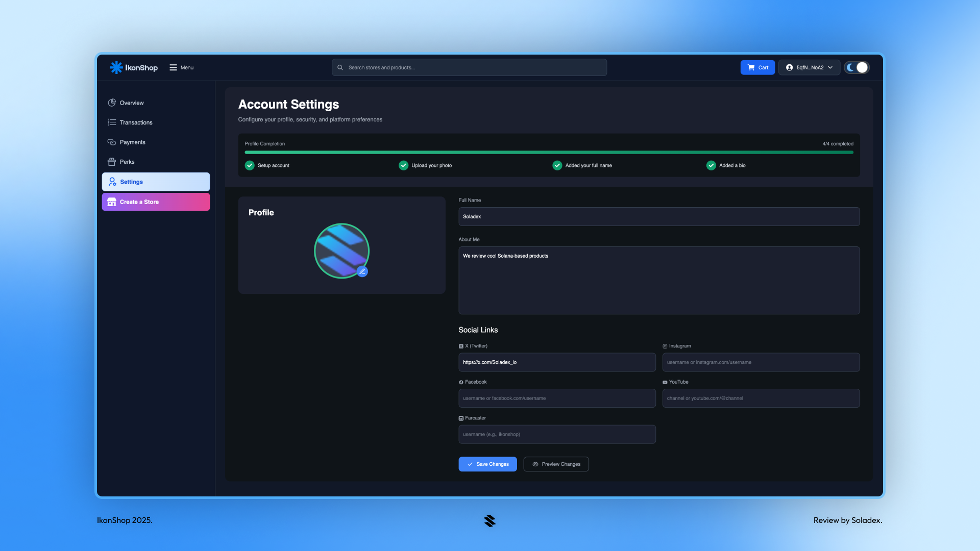This screenshot has width=980, height=551.
Task: Click the edit pencil on profile photo
Action: coord(362,271)
